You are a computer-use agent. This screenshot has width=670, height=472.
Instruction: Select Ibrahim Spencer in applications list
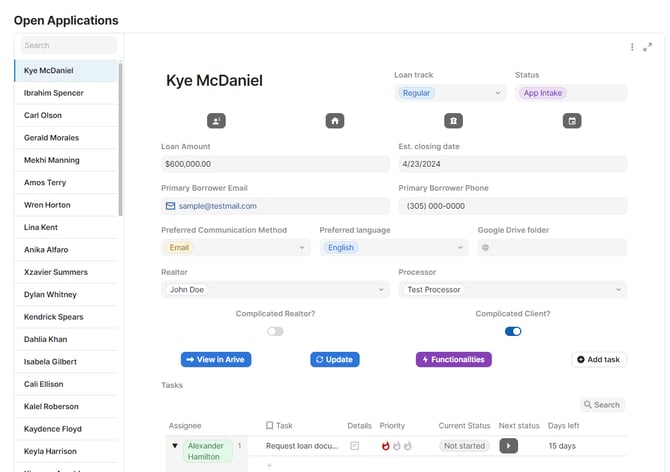[66, 93]
